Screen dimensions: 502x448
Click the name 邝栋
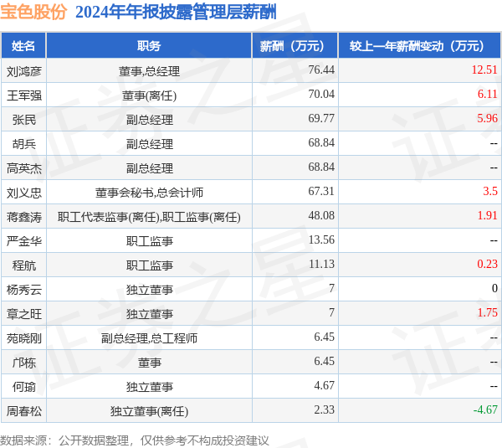(x=24, y=363)
